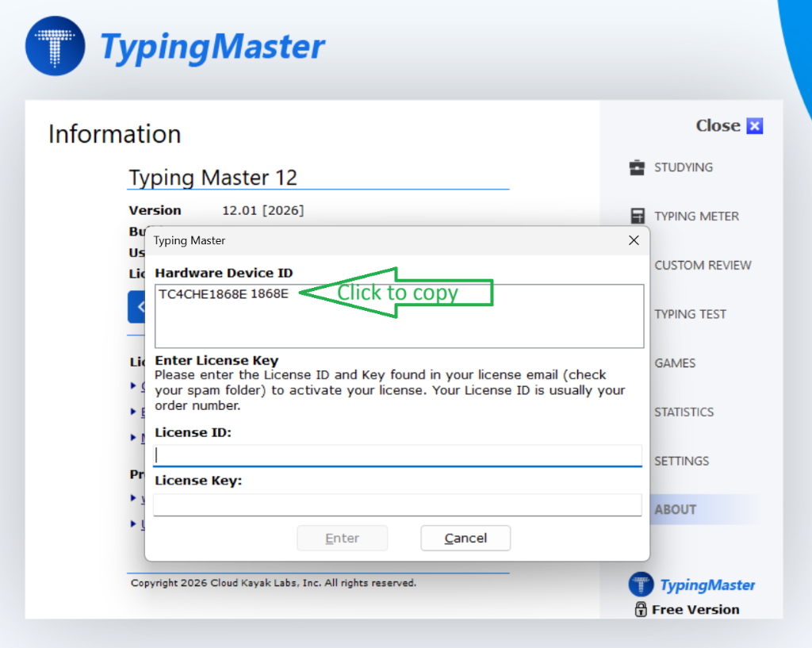Cancel the license key dialog

pyautogui.click(x=465, y=539)
